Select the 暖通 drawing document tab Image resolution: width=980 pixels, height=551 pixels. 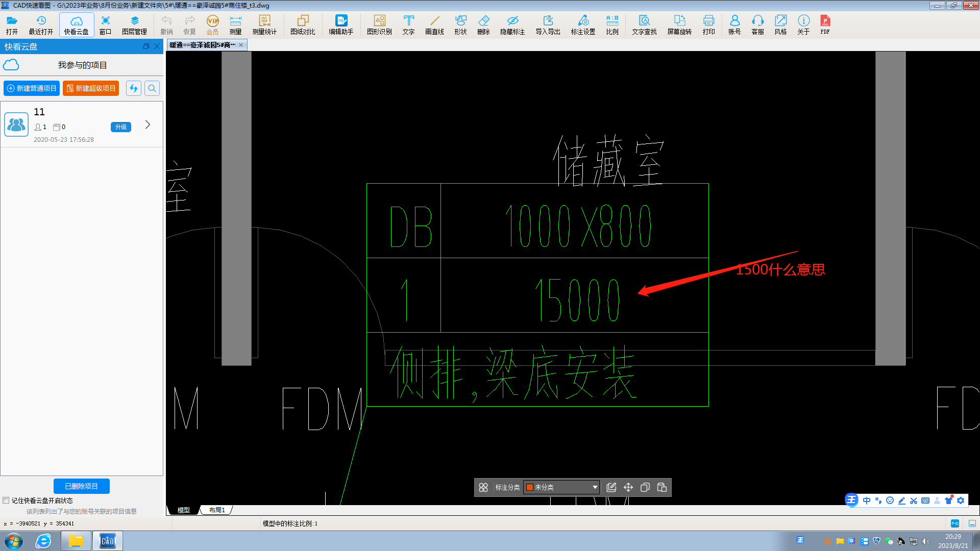coord(203,45)
